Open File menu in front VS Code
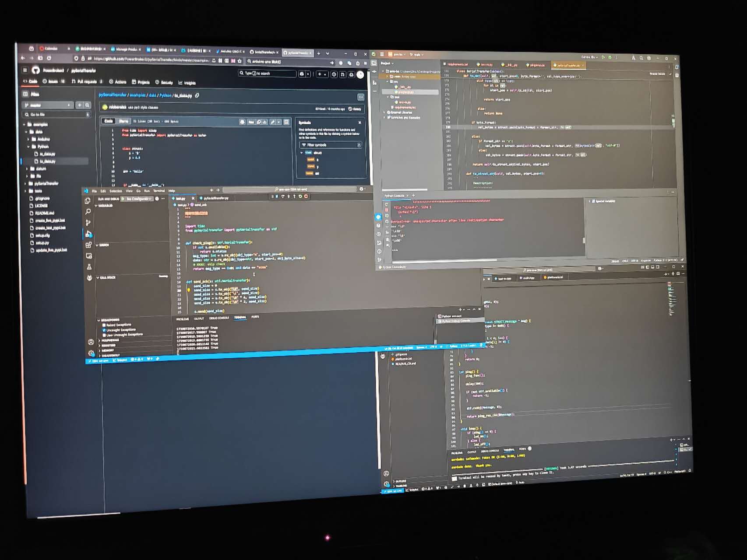 point(94,191)
